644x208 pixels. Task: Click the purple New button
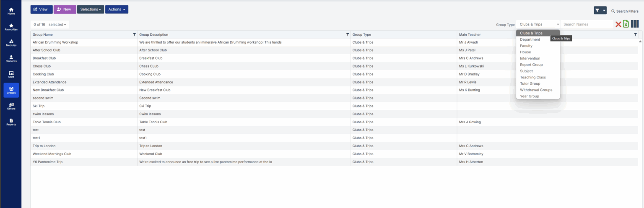pyautogui.click(x=65, y=9)
